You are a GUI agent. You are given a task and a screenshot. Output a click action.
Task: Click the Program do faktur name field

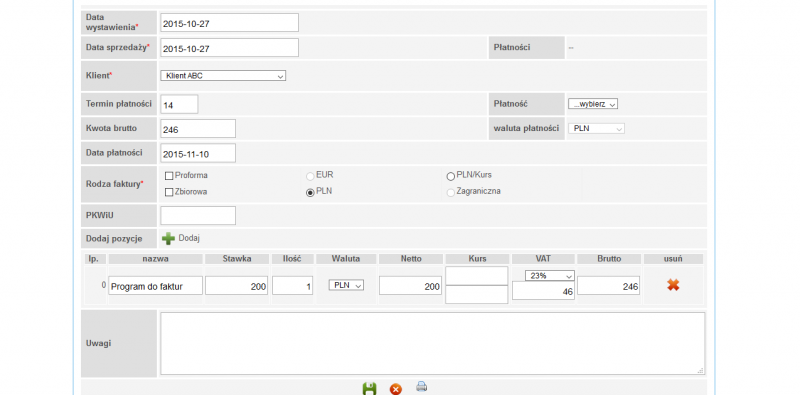tap(155, 286)
